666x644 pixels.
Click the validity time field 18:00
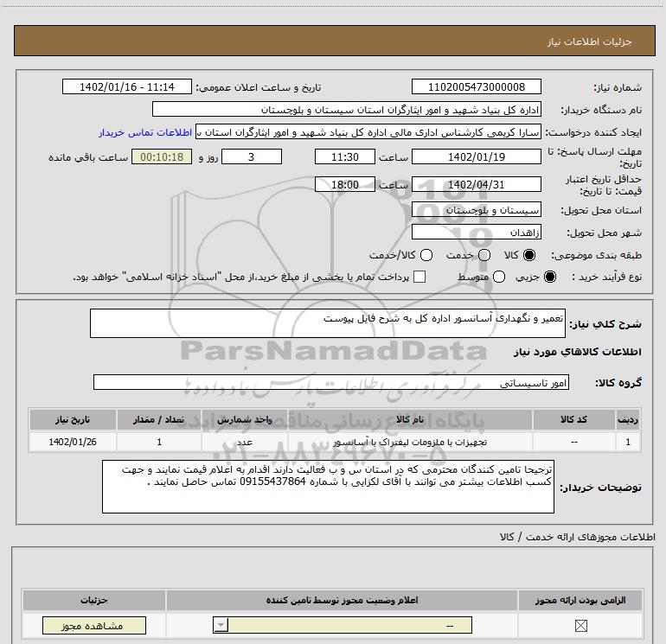tap(345, 185)
